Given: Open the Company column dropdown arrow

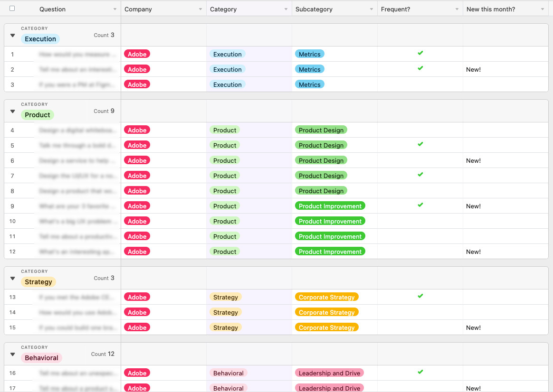Looking at the screenshot, I should [x=200, y=9].
